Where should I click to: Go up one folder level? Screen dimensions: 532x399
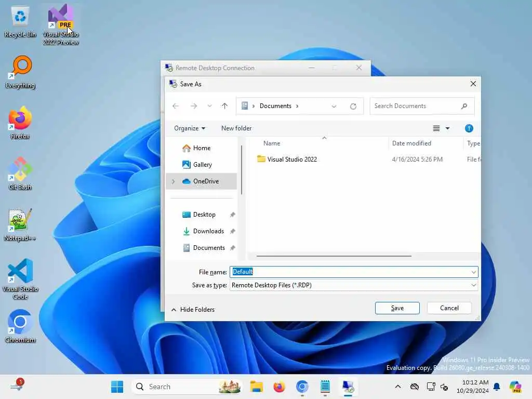point(224,106)
